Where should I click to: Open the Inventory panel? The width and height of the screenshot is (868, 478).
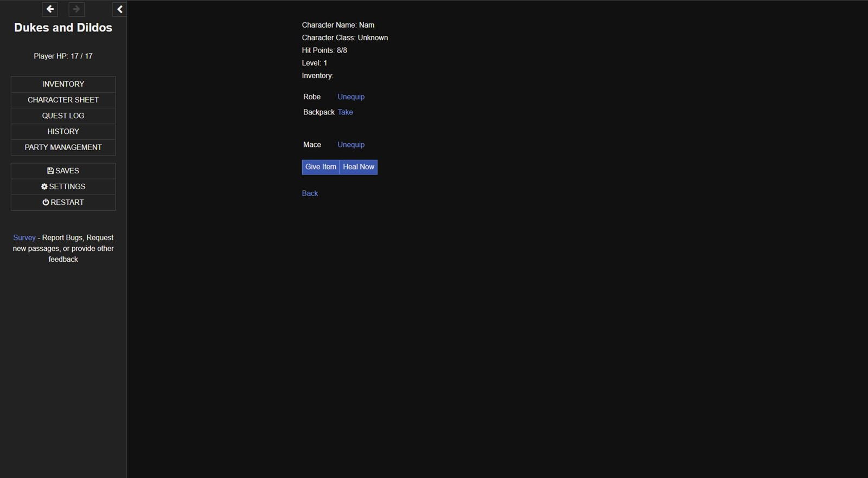tap(63, 84)
